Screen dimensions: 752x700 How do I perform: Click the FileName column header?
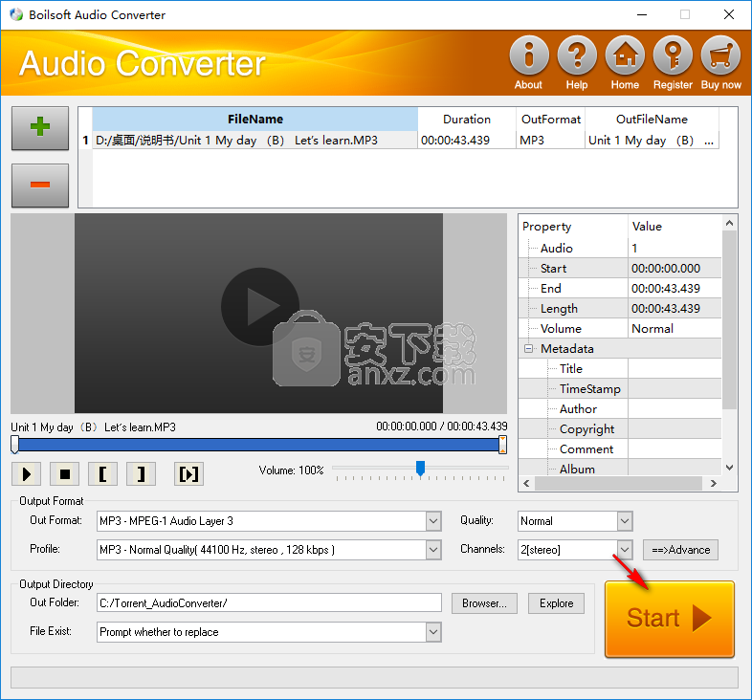click(255, 119)
